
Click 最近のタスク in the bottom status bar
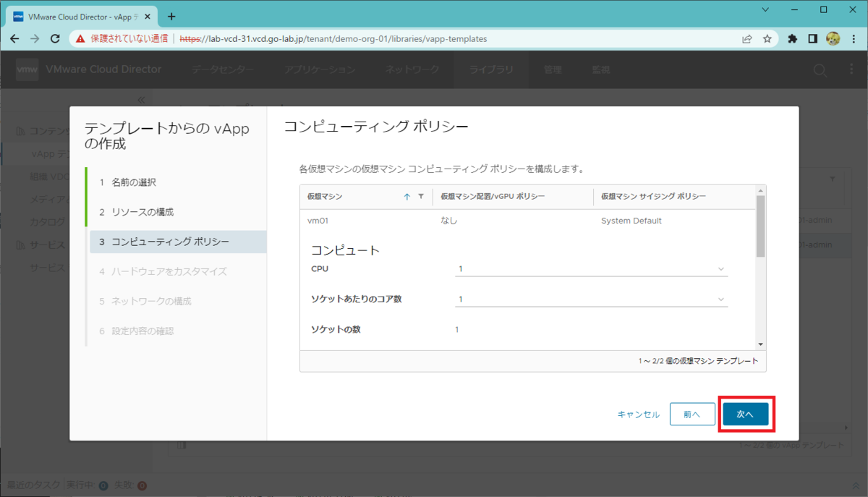pyautogui.click(x=33, y=485)
